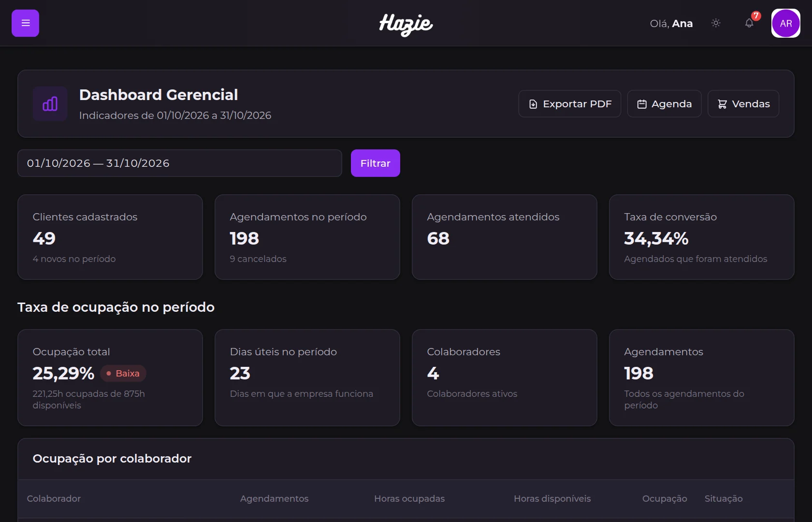Sort table by Ocupação column
Viewport: 812px width, 522px height.
click(x=665, y=499)
